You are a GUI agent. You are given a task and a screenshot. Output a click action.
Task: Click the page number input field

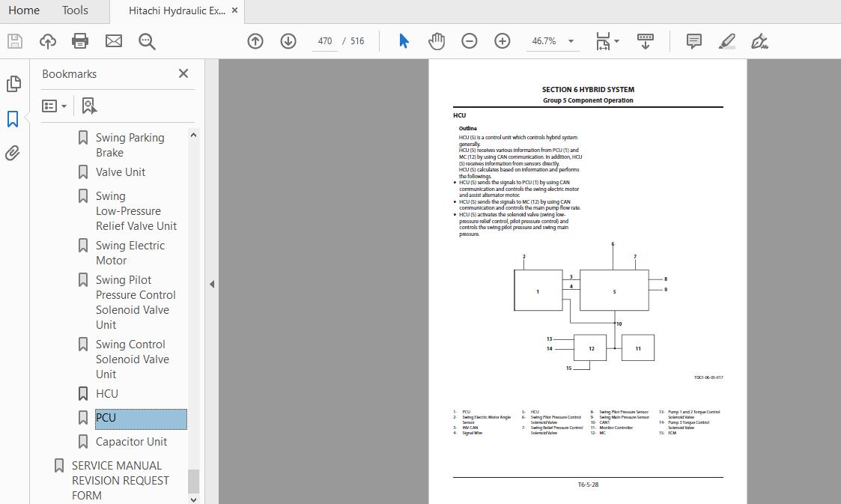[324, 41]
